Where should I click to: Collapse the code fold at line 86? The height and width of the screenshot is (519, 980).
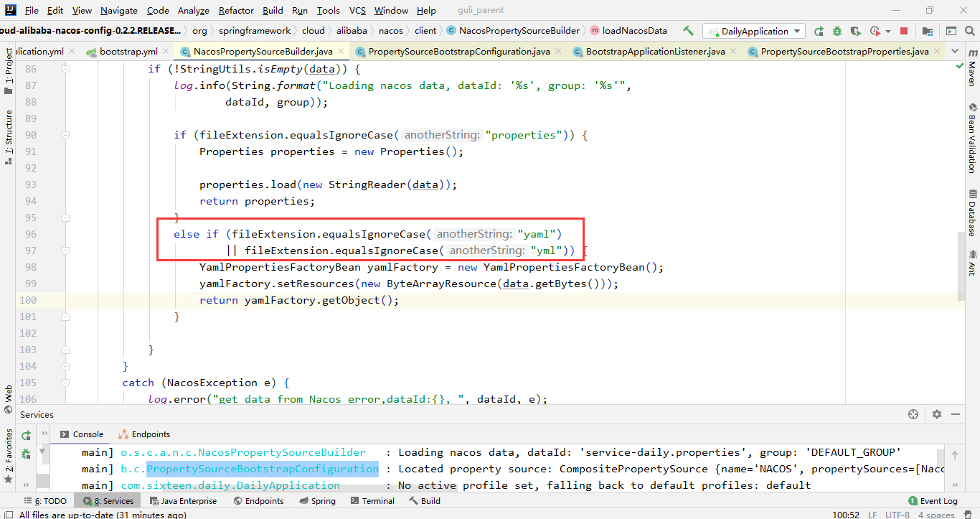coord(66,69)
